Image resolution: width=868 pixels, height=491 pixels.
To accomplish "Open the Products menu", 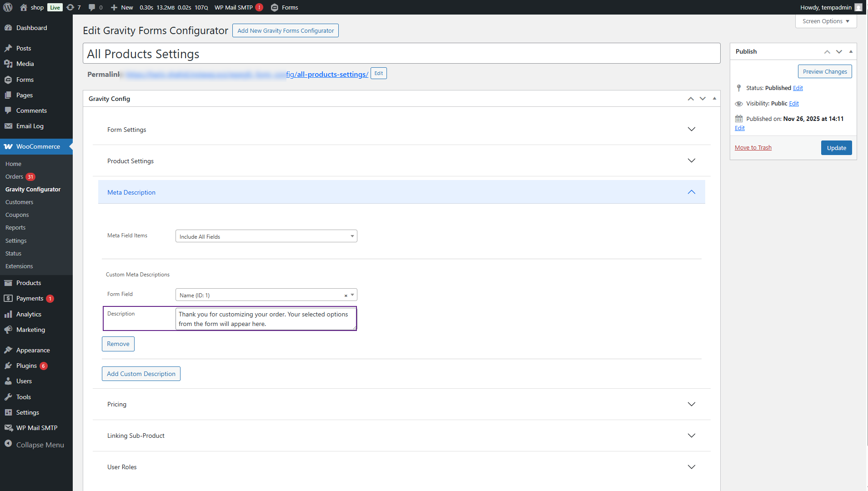I will [x=28, y=283].
